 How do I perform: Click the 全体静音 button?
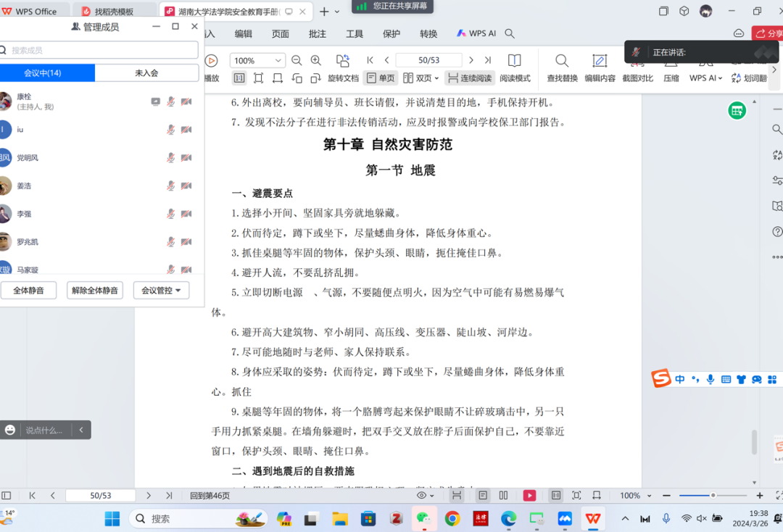(x=28, y=291)
